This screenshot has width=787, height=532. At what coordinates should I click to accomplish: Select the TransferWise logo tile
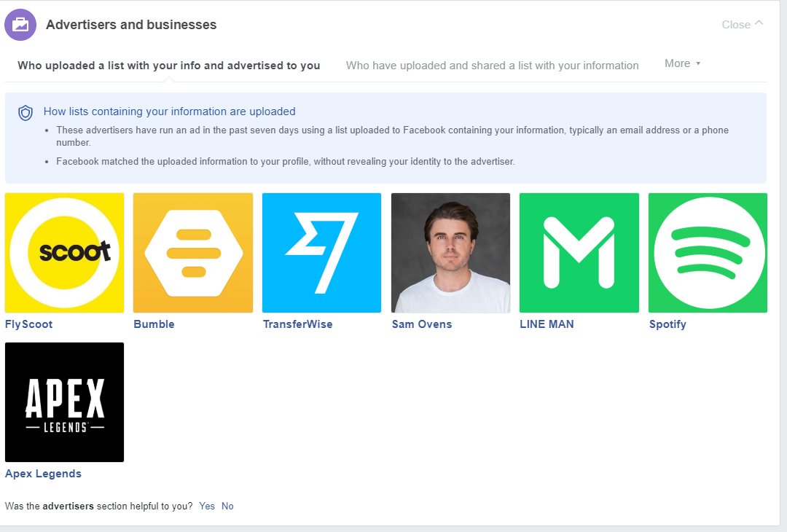tap(321, 253)
